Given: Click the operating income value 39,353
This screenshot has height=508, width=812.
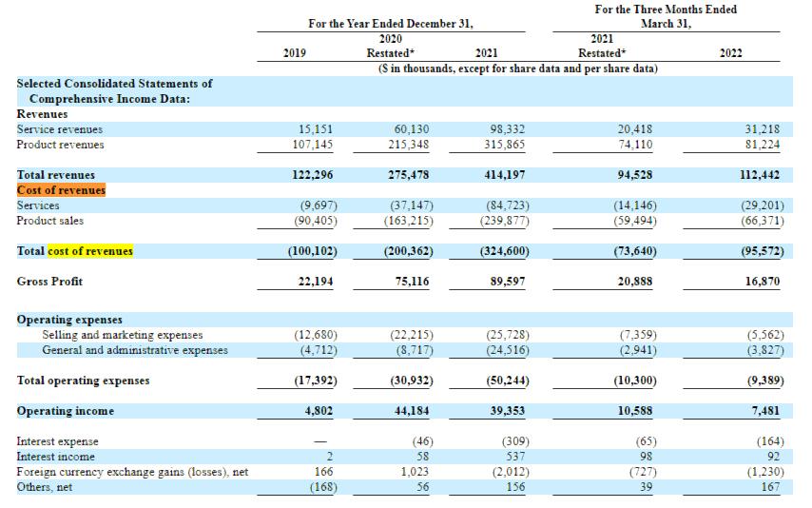Looking at the screenshot, I should (508, 411).
